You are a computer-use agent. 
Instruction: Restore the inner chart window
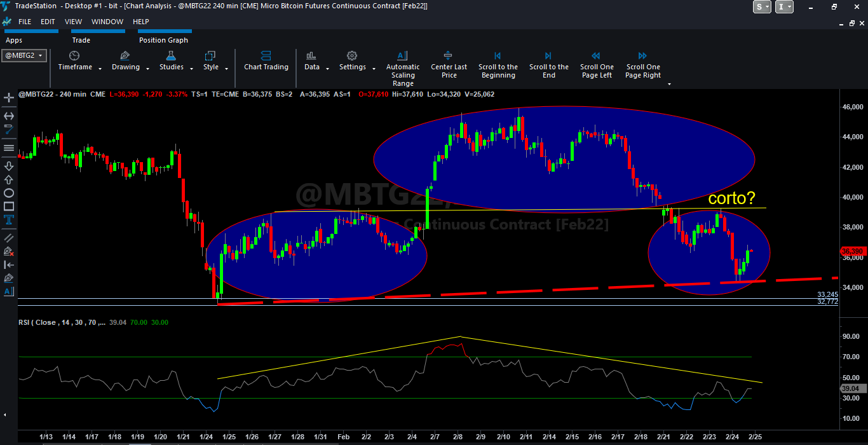click(x=852, y=23)
